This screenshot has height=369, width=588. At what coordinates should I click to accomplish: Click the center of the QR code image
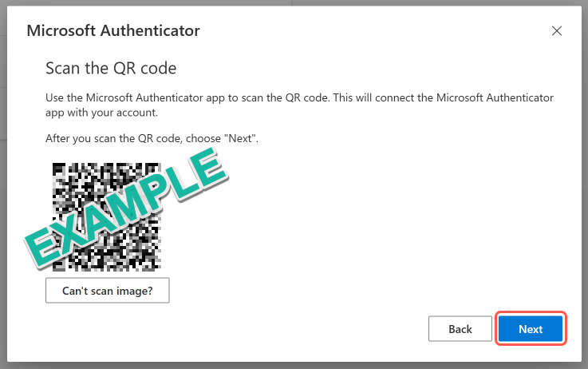click(107, 217)
